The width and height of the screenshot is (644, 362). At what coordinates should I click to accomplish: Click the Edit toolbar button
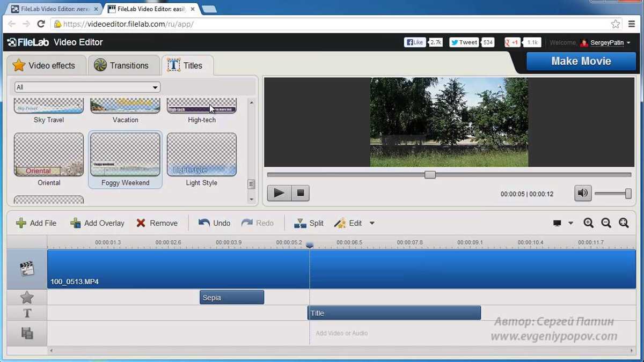(348, 223)
